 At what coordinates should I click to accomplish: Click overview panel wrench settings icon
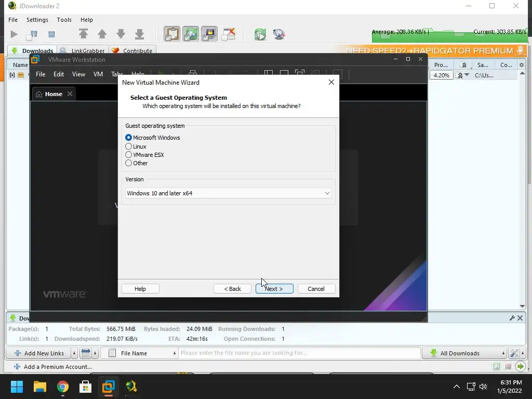click(x=512, y=318)
